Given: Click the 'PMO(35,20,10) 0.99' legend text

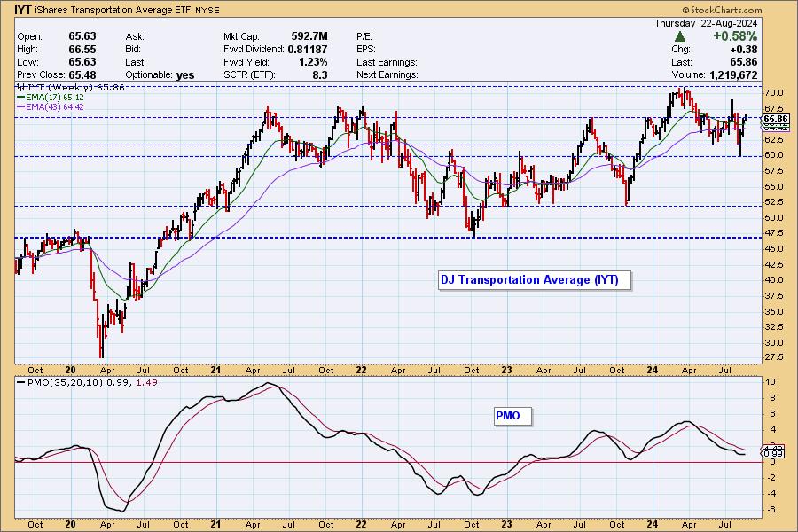Looking at the screenshot, I should [80, 382].
